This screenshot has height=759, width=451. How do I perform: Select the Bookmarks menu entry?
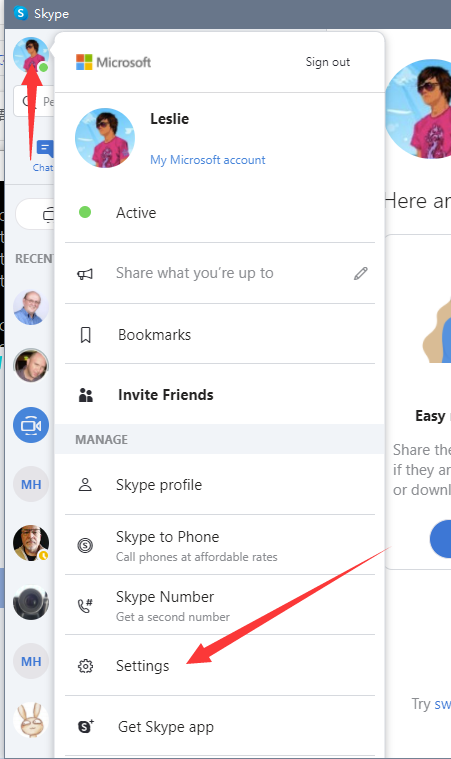pos(220,334)
